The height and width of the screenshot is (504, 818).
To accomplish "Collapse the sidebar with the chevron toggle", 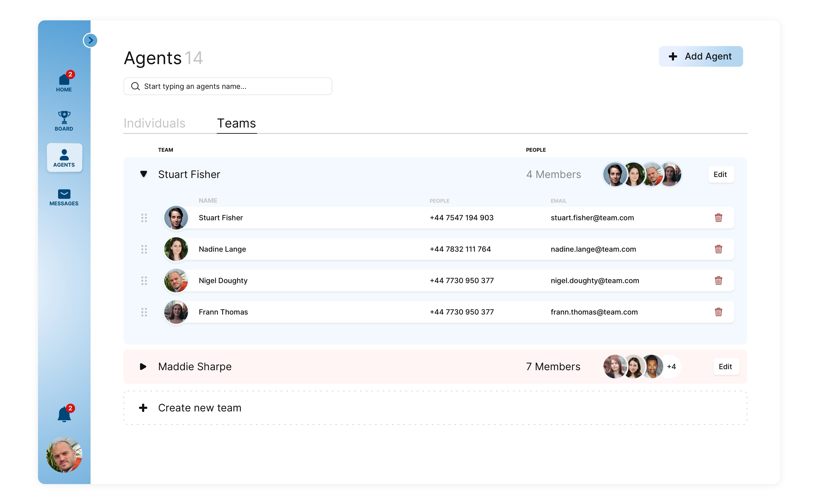I will [90, 40].
